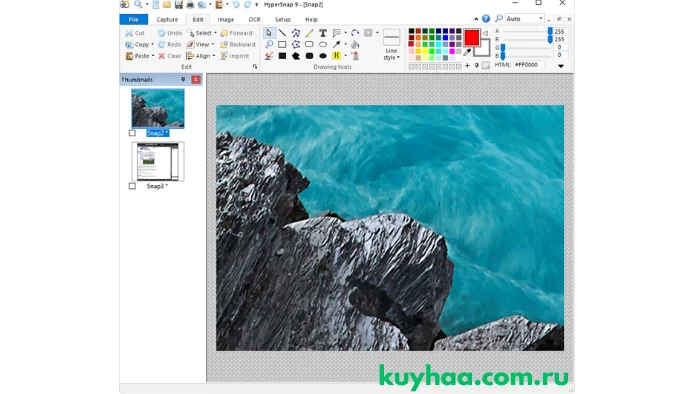Select the Text tool in Drawing tools
The width and height of the screenshot is (700, 394).
click(x=322, y=33)
